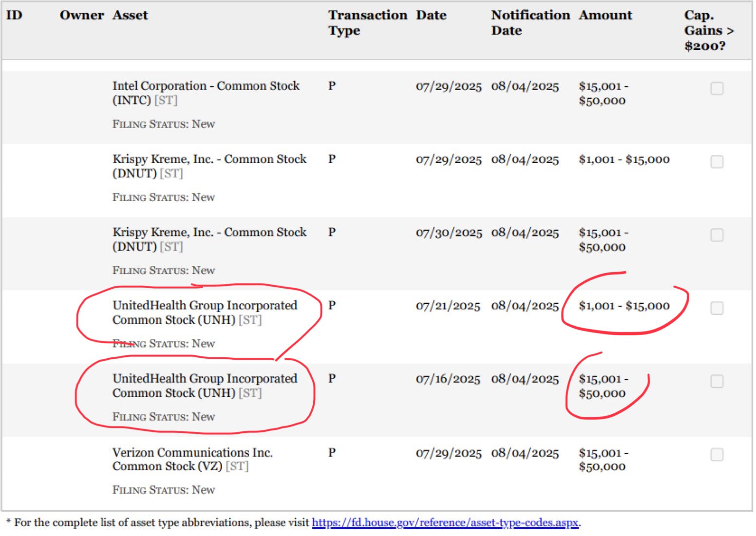This screenshot has width=756, height=536.
Task: Click the Amount column header
Action: click(605, 15)
